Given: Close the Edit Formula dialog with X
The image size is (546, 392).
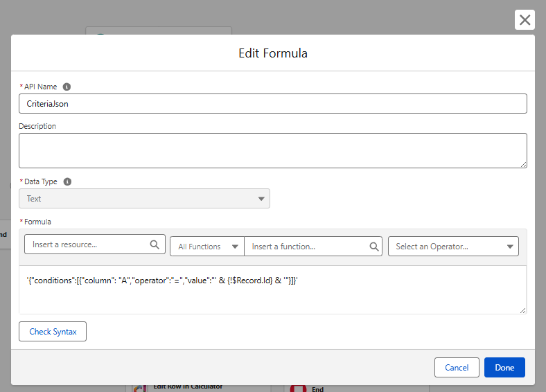Looking at the screenshot, I should [525, 20].
